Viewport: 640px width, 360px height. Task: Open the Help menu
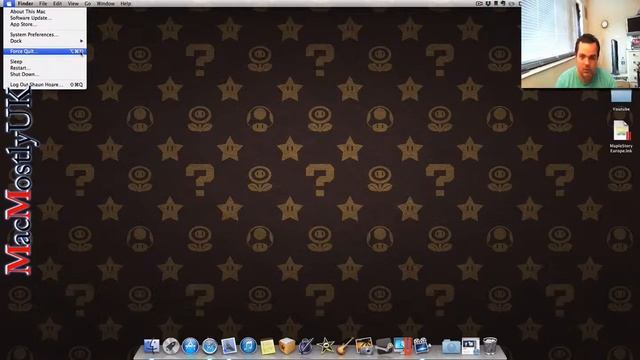tap(126, 3)
